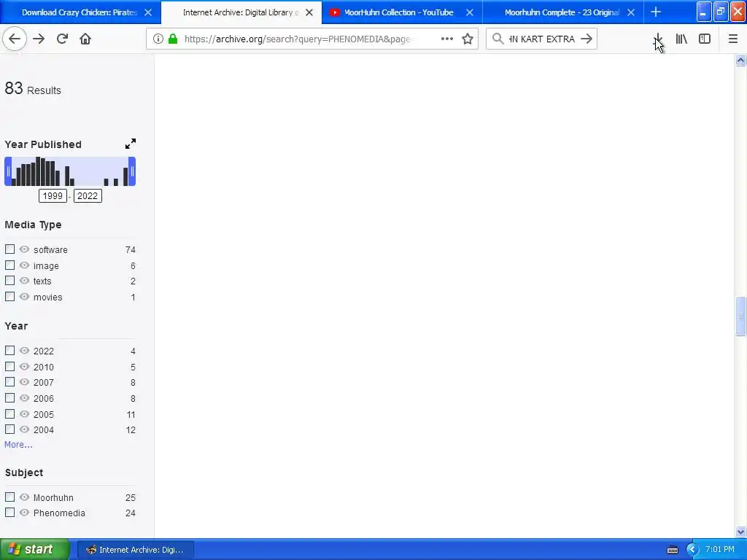Open a new tab with plus button
747x560 pixels.
pos(656,12)
